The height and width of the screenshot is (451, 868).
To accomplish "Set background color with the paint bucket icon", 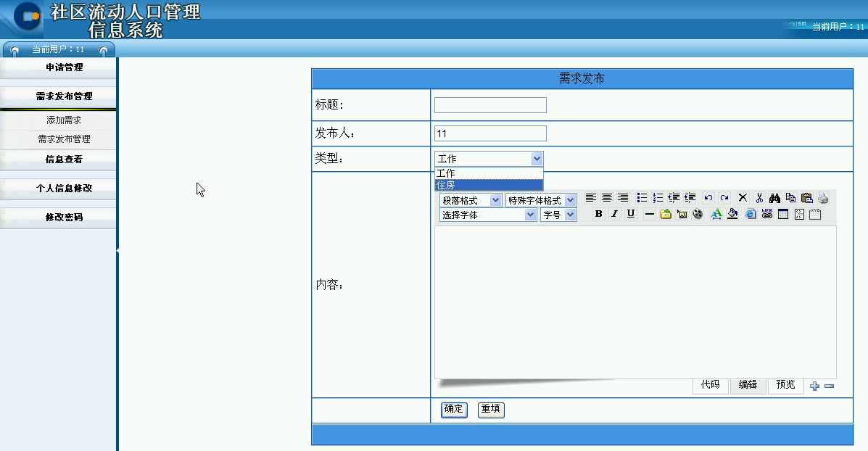I will [732, 214].
